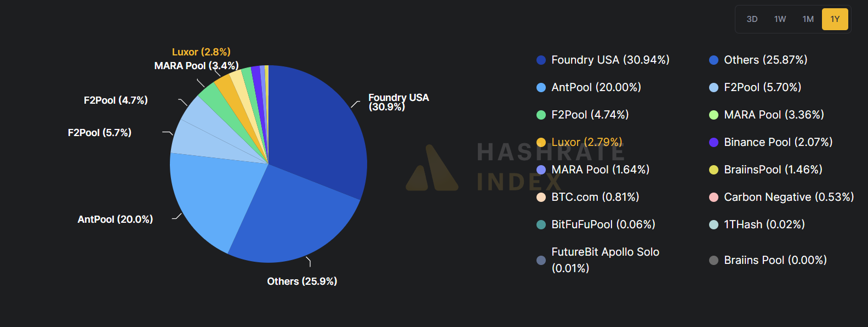The image size is (868, 327).
Task: Select the 3D time range tab
Action: 752,19
